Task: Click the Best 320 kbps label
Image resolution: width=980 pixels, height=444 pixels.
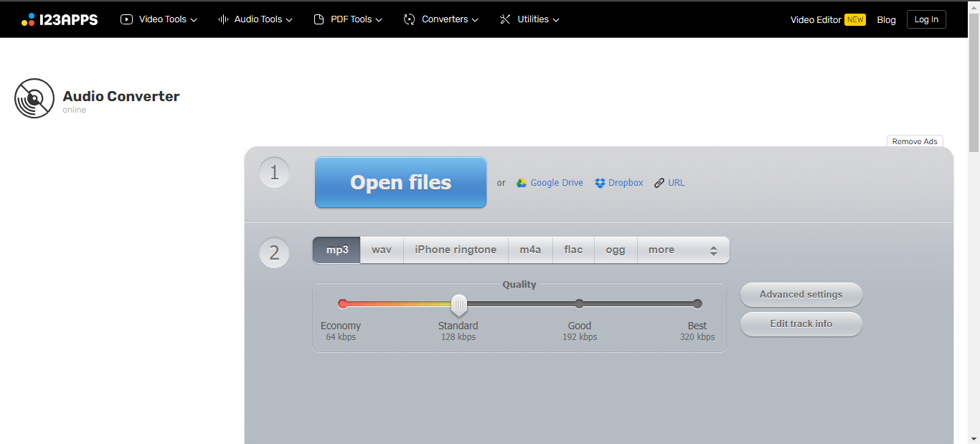Action: coord(697,331)
